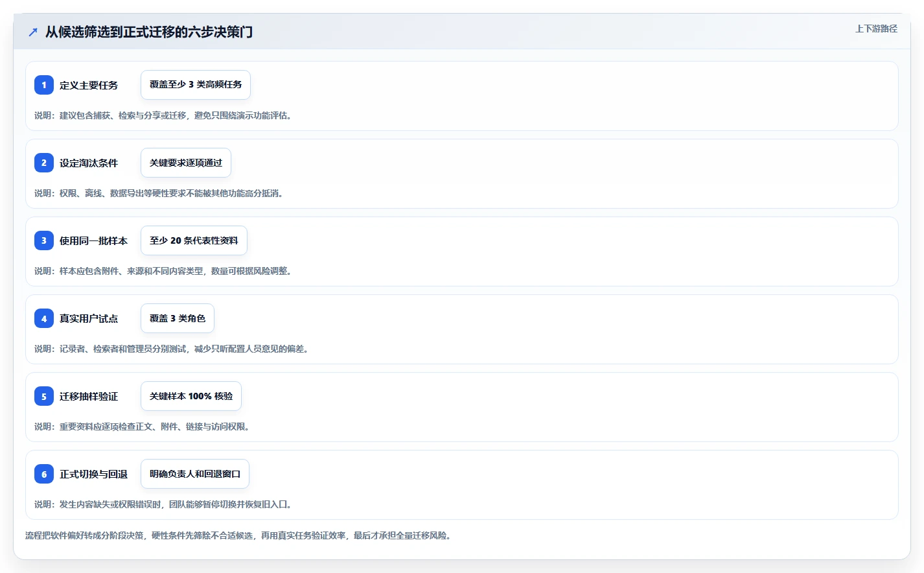
Task: Select the step 2 number badge
Action: point(44,163)
